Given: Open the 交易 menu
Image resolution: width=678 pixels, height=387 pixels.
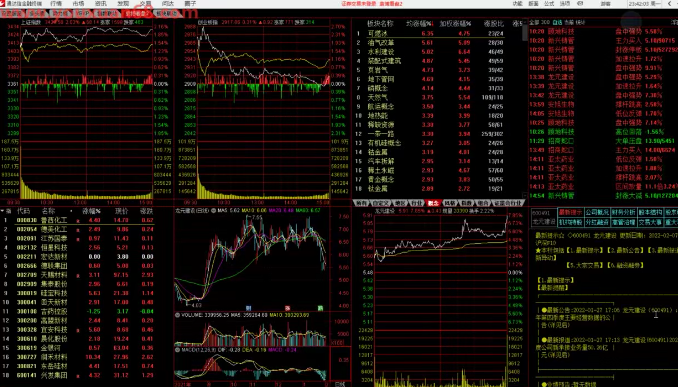Looking at the screenshot, I should pyautogui.click(x=146, y=3).
